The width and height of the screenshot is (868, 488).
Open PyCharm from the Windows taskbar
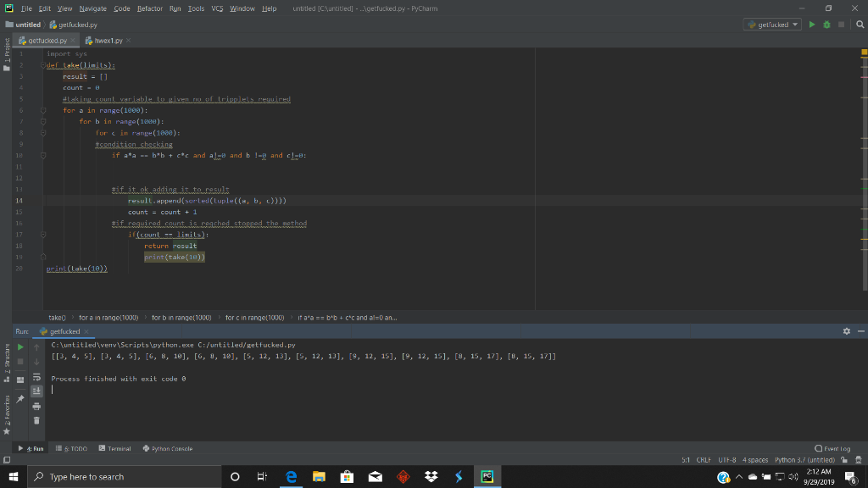click(486, 476)
